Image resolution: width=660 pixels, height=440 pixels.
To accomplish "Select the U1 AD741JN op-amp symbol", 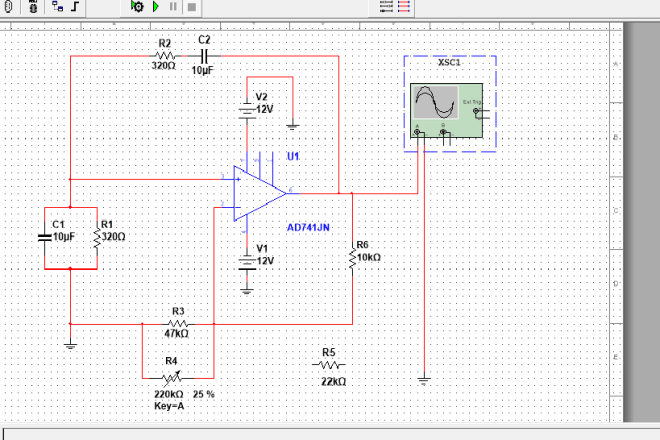I will pos(260,193).
